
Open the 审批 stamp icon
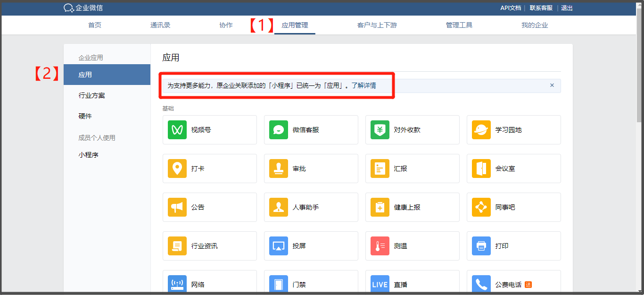pyautogui.click(x=279, y=169)
